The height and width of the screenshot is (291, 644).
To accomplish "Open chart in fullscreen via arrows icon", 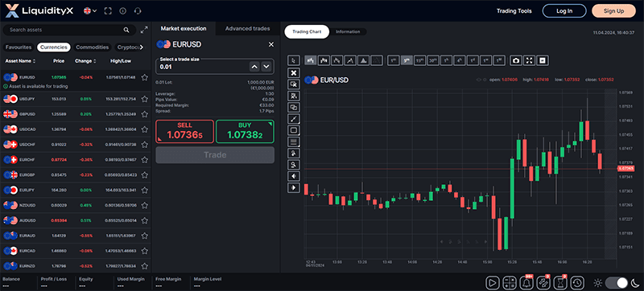I will click(530, 60).
